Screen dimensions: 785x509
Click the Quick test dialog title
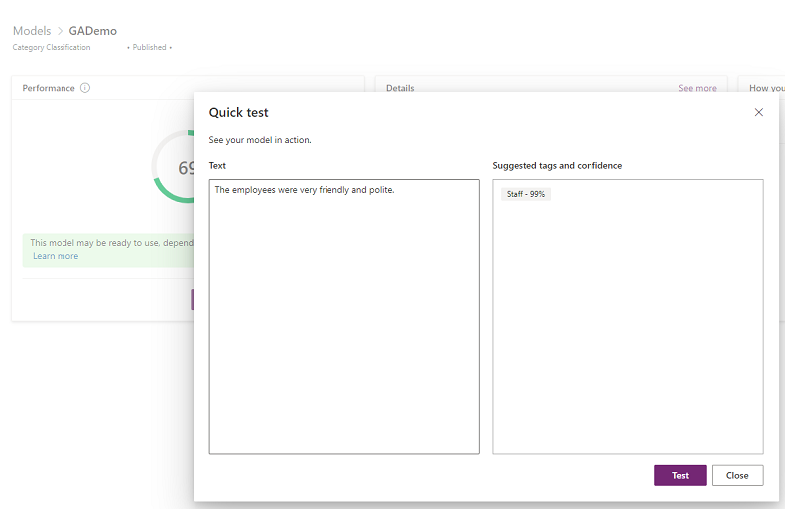(238, 113)
